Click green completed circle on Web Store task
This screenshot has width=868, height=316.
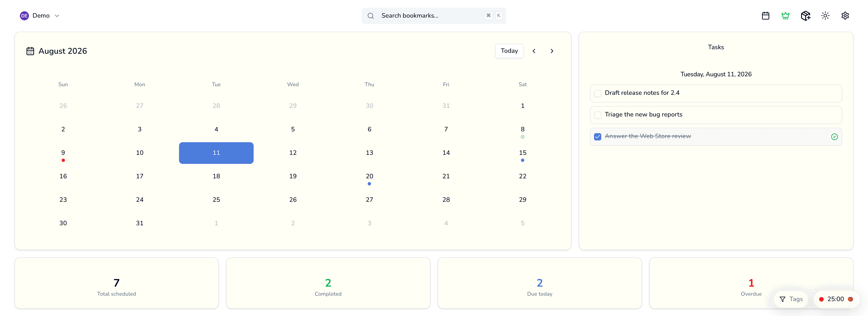tap(834, 137)
